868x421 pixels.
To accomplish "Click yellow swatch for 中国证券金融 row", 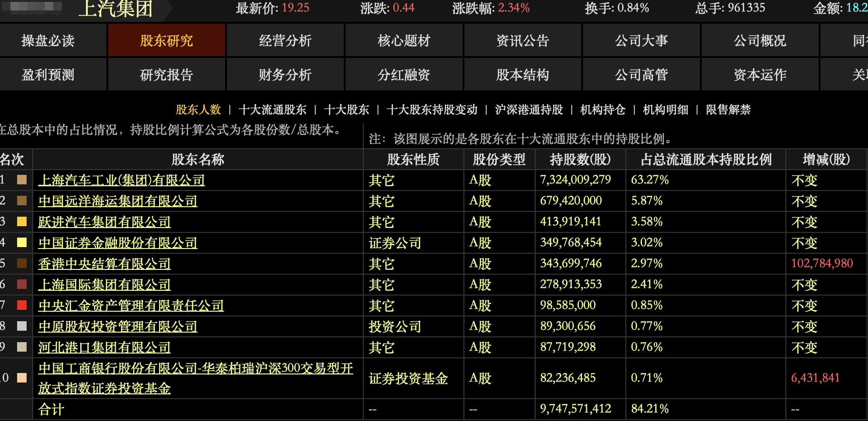I will pyautogui.click(x=22, y=242).
